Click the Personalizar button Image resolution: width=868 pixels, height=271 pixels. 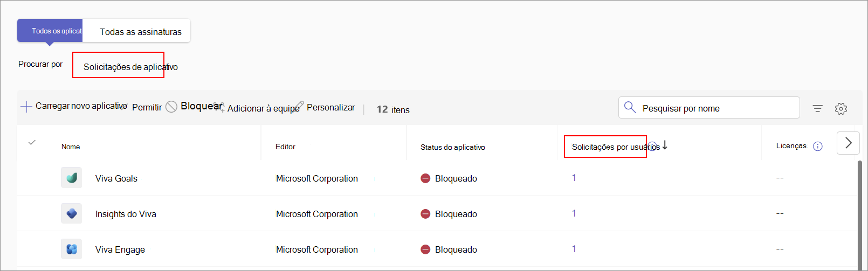pos(330,107)
